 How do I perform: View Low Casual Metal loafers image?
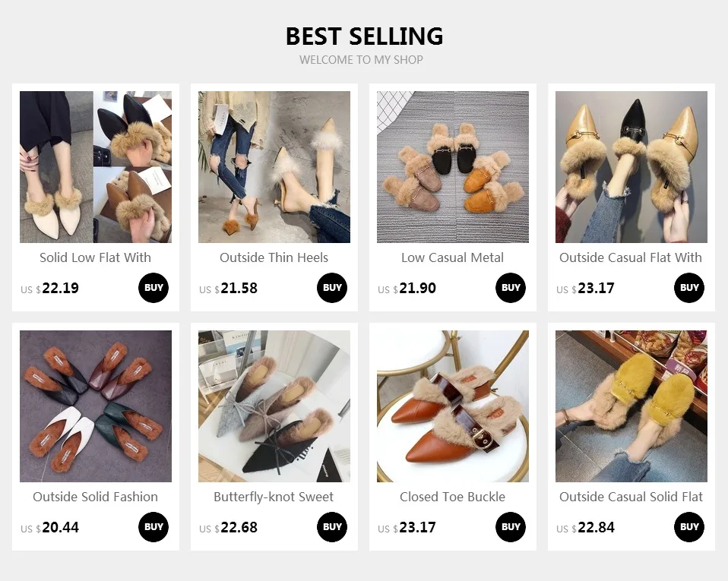(453, 167)
